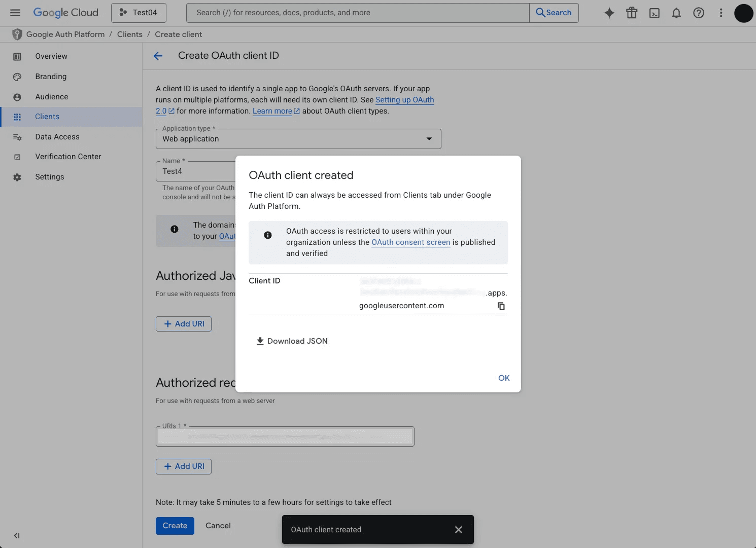Click the Overview dashboard icon
This screenshot has width=756, height=548.
17,56
